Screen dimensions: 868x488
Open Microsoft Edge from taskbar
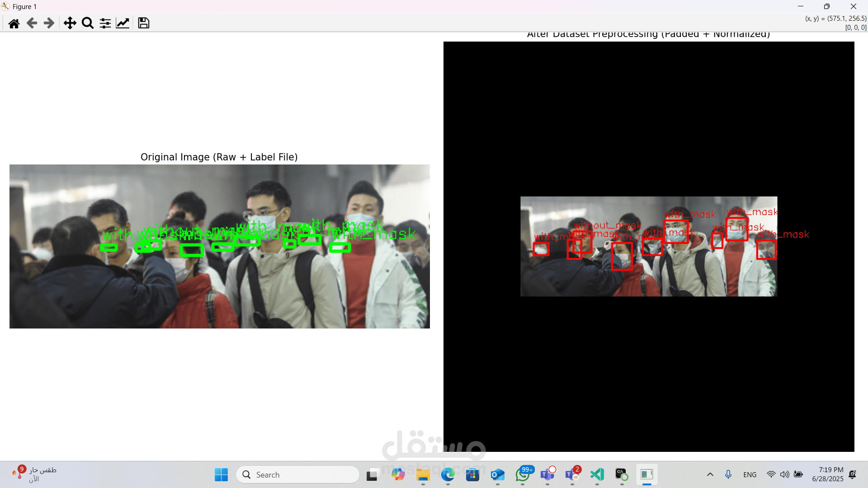click(x=448, y=474)
